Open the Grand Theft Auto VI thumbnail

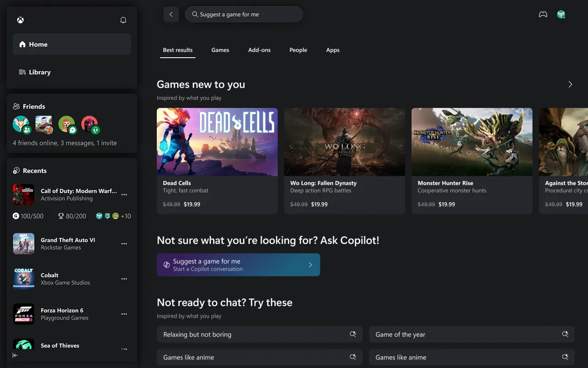[24, 243]
